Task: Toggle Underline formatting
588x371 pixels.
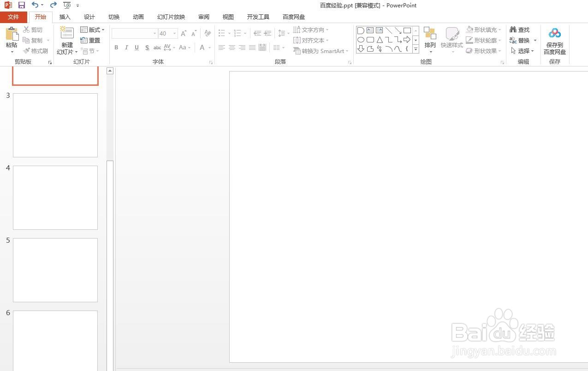Action: (x=137, y=48)
